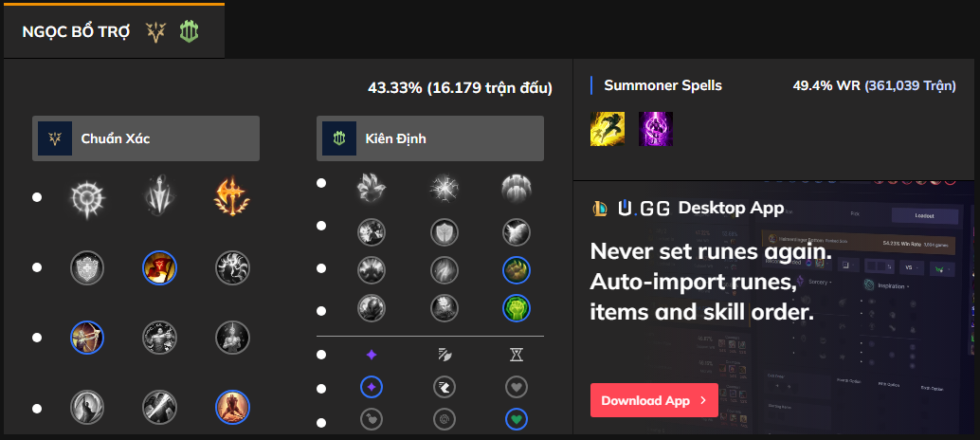Select the green heart health shard
The width and height of the screenshot is (980, 440).
point(517,418)
